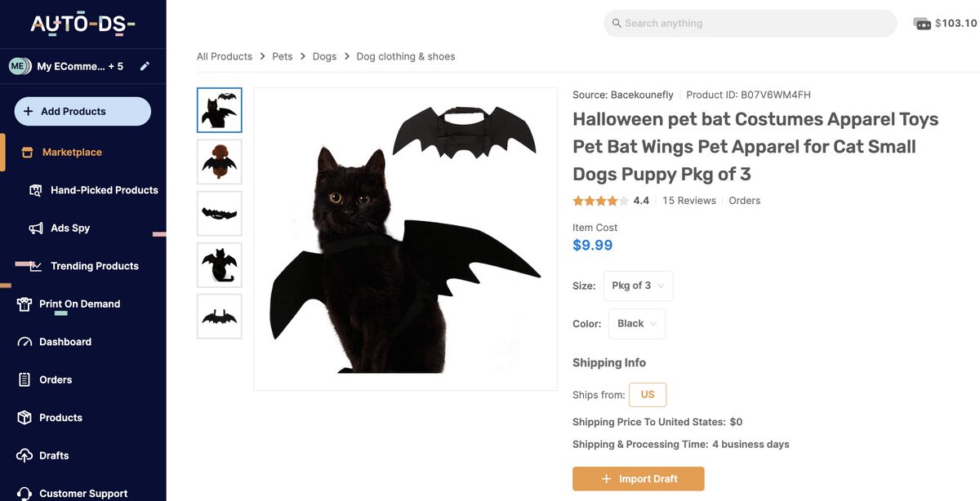The image size is (980, 501).
Task: Select the US ships-from option
Action: tap(648, 394)
